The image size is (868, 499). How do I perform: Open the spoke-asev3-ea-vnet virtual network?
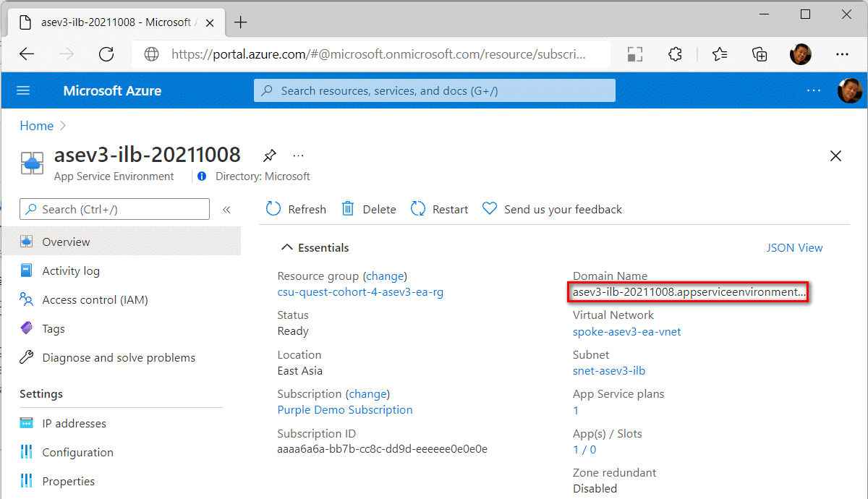point(626,331)
